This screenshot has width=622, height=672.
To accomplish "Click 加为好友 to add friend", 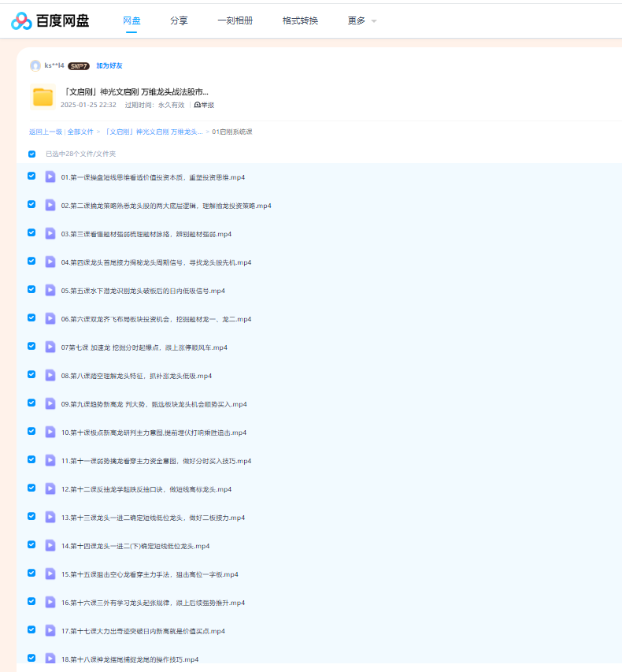I will [109, 65].
